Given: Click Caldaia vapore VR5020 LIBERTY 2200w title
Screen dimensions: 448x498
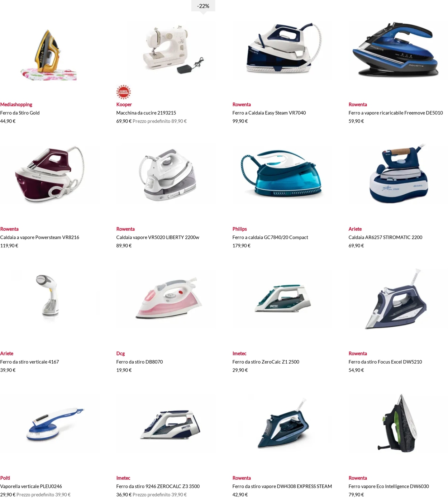Looking at the screenshot, I should tap(158, 237).
